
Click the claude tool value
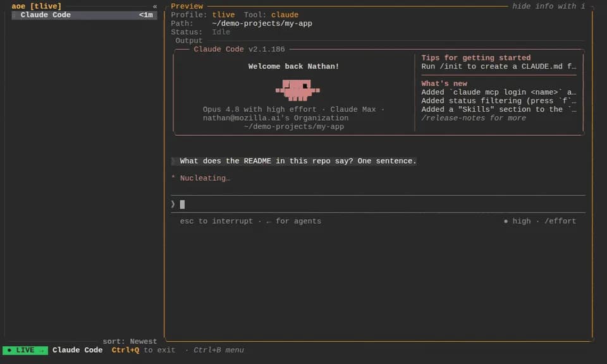tap(285, 15)
